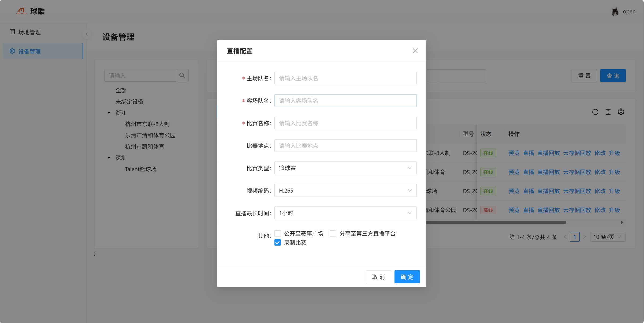The height and width of the screenshot is (323, 644).
Task: Click the 主场队名 input field
Action: pos(345,78)
